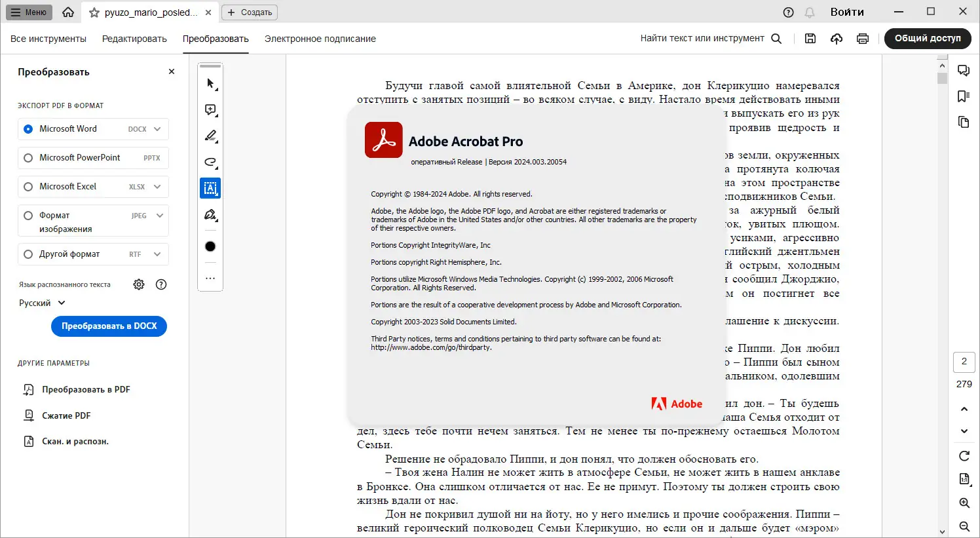Zoom in on the document
Viewport: 980px width, 538px height.
pyautogui.click(x=964, y=503)
